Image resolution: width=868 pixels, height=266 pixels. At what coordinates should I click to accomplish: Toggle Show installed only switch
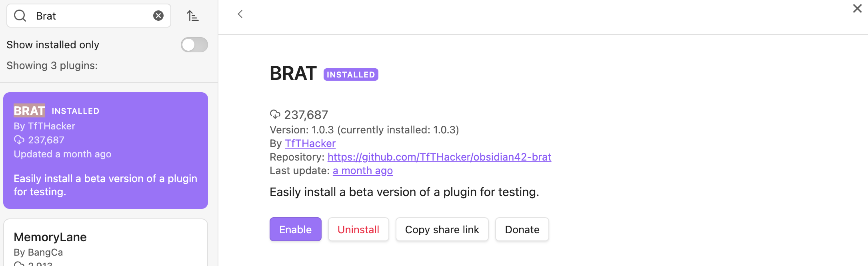point(194,45)
